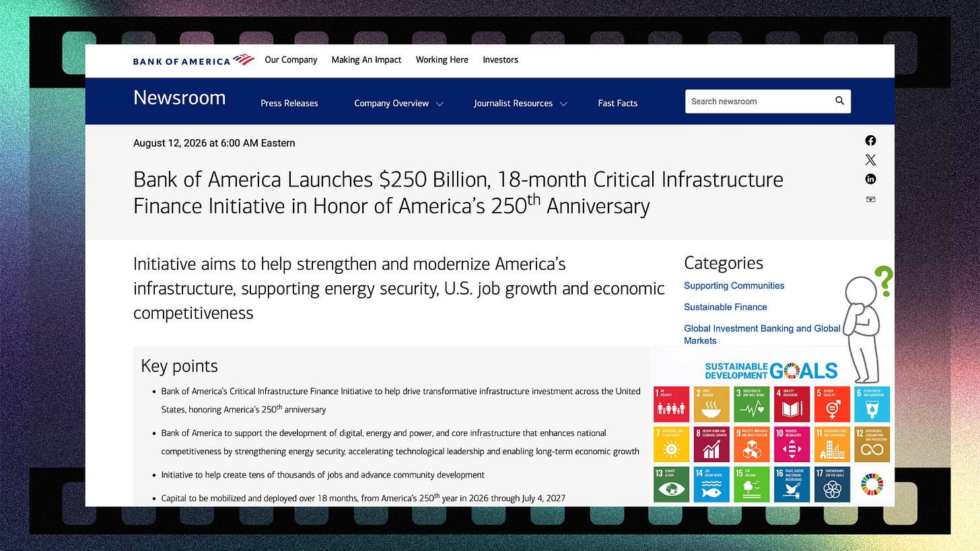Go to Press Releases
The image size is (980, 551).
[x=289, y=104]
